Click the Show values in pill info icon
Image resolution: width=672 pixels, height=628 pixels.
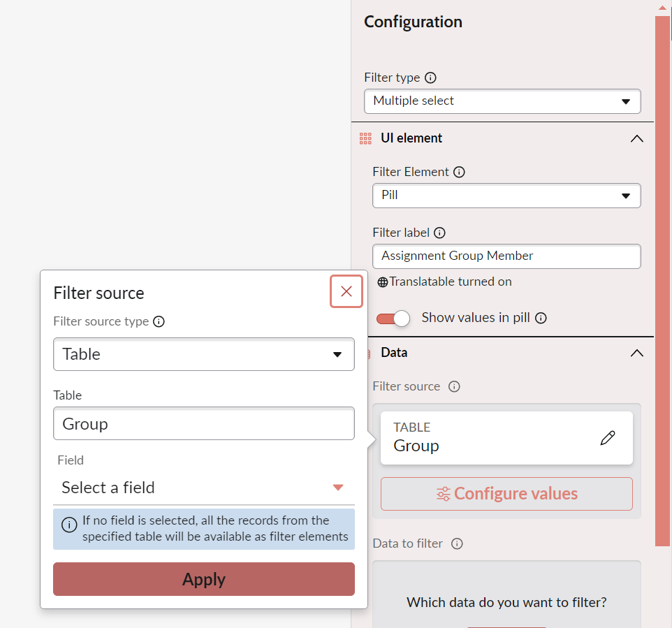pyautogui.click(x=540, y=318)
